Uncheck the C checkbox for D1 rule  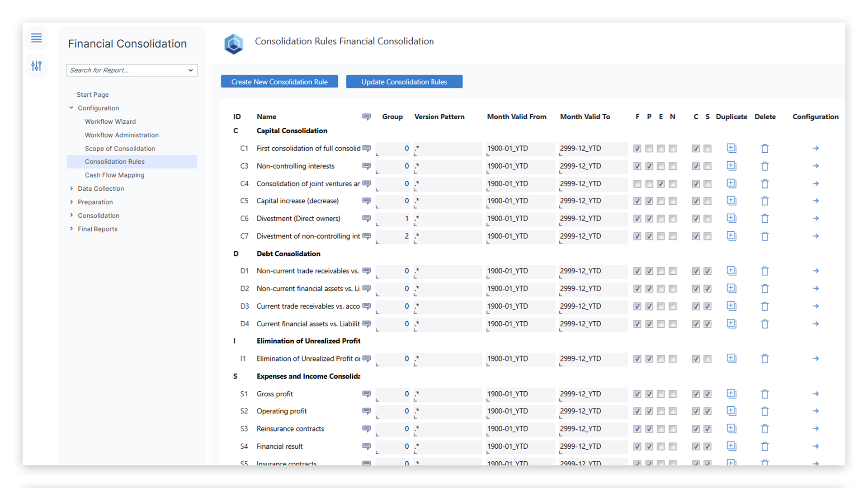(x=696, y=271)
